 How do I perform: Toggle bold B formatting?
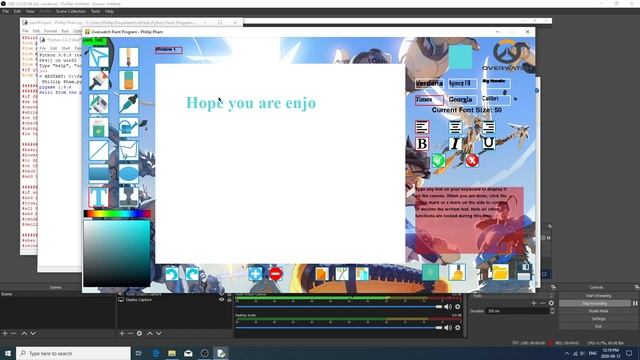(x=422, y=144)
